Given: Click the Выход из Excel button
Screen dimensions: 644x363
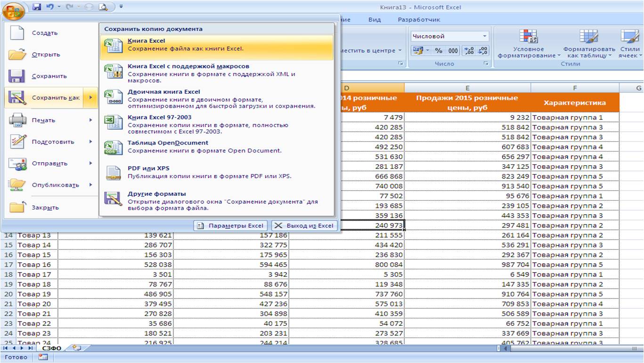Looking at the screenshot, I should [304, 226].
